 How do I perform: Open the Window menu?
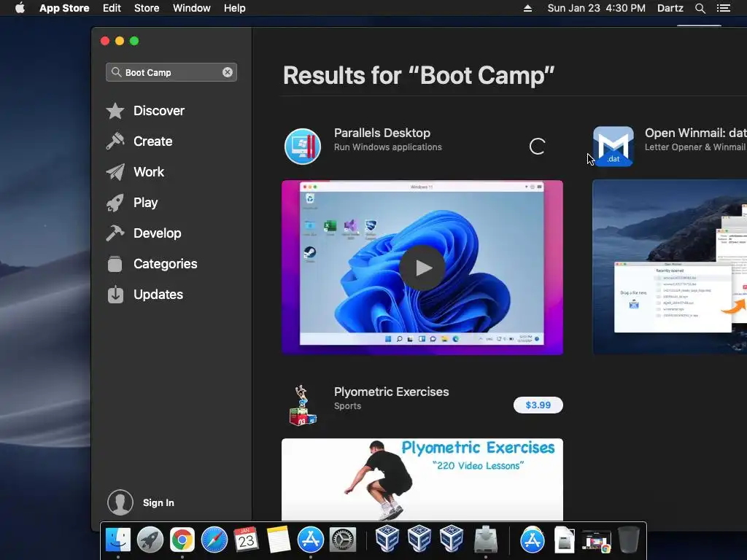(192, 8)
